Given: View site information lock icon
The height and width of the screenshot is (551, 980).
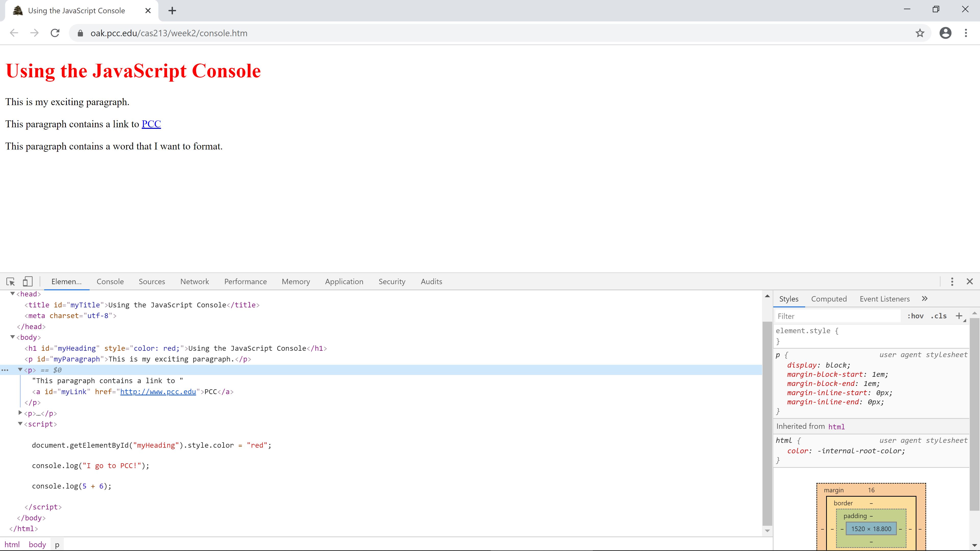Looking at the screenshot, I should [80, 33].
